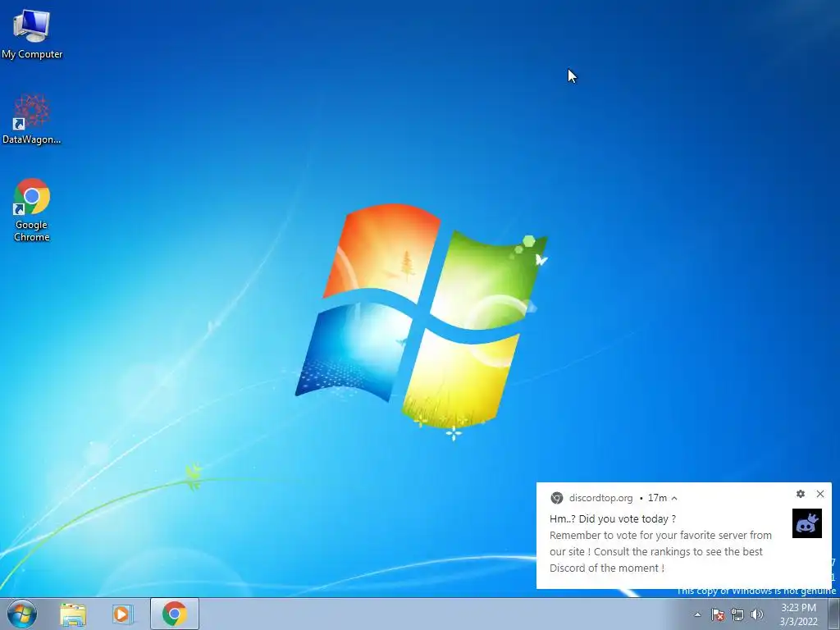Switch to Chrome in the taskbar
The width and height of the screenshot is (840, 630).
(x=175, y=614)
